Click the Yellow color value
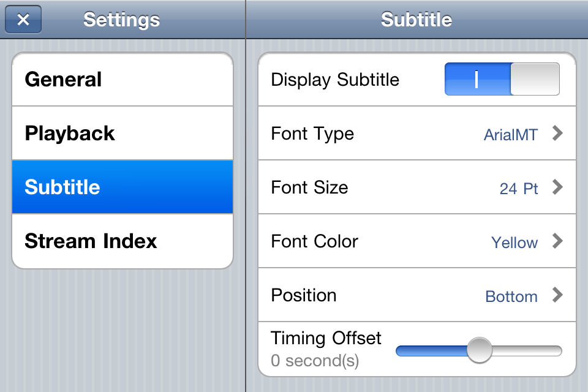 [x=514, y=243]
